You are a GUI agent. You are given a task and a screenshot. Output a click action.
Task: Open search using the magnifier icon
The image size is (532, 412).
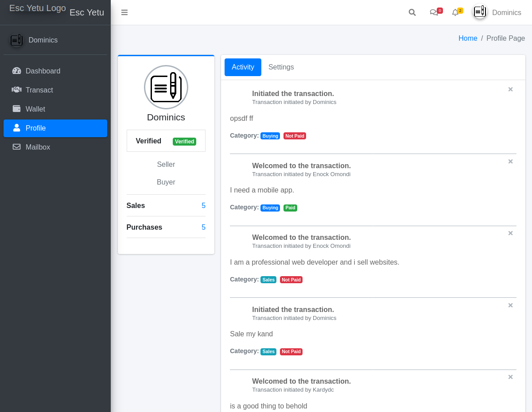412,12
